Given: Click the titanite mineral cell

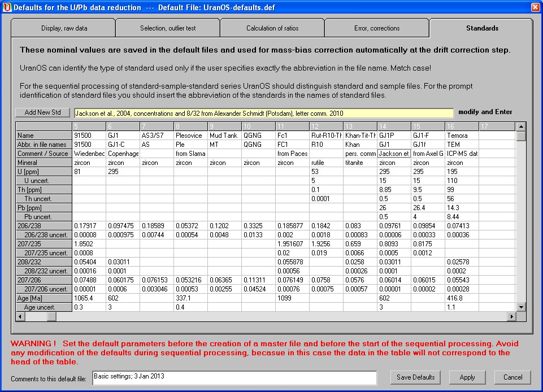Looking at the screenshot, I should click(360, 163).
